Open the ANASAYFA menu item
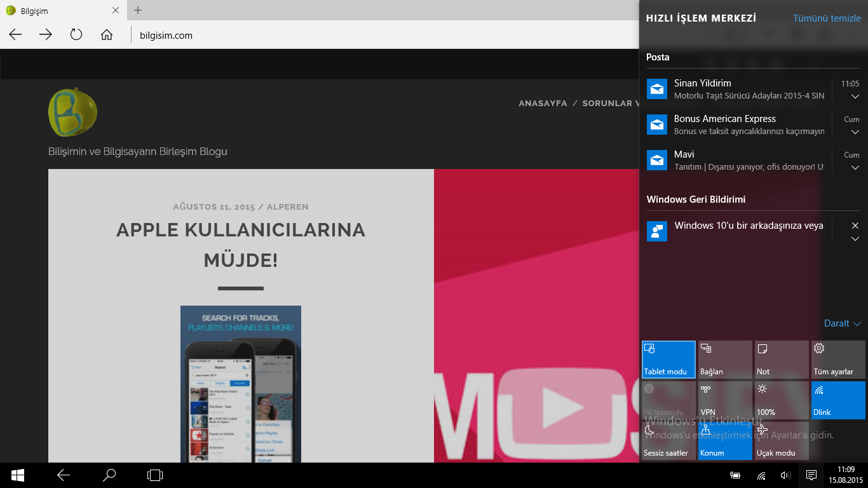 [543, 103]
